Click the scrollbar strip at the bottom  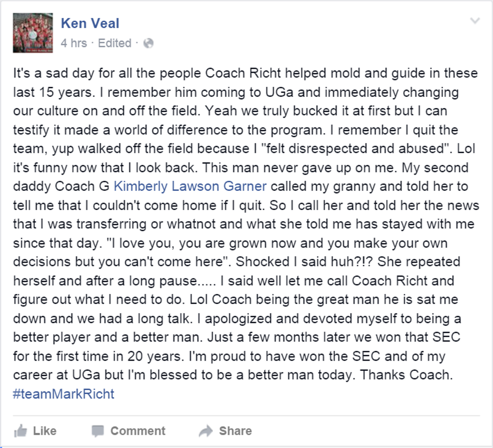(246, 446)
